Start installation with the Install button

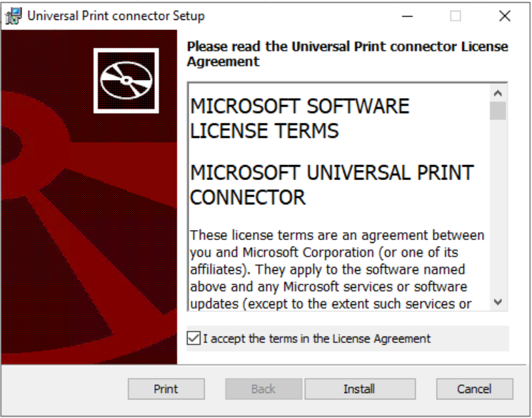359,389
